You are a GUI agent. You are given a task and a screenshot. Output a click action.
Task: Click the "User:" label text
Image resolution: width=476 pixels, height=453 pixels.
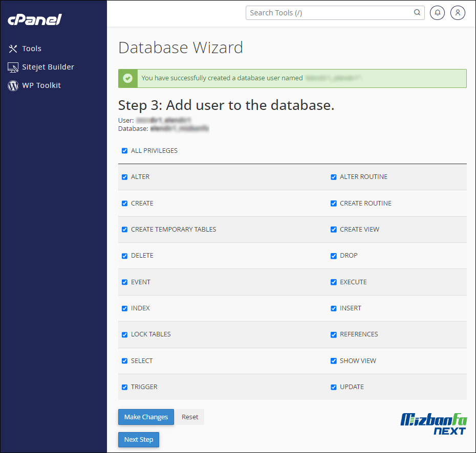point(126,120)
